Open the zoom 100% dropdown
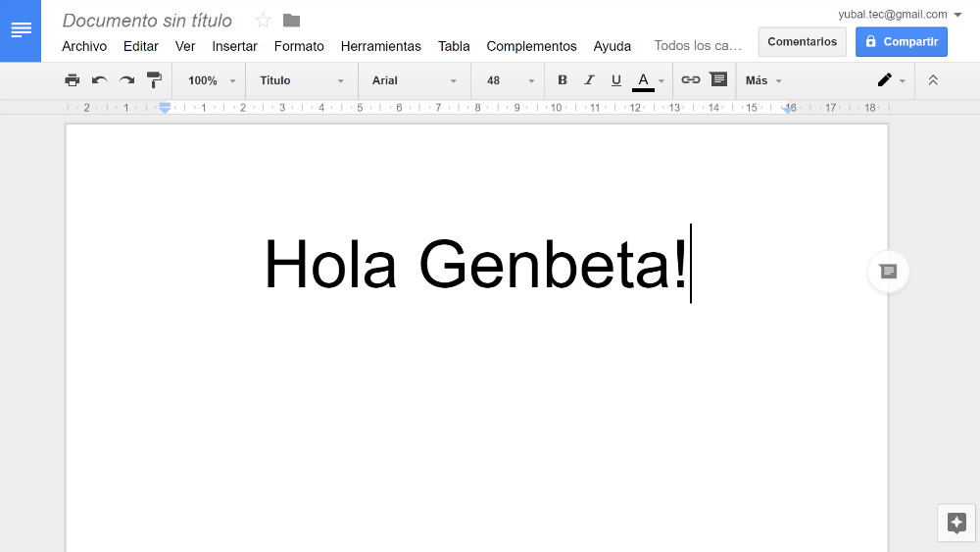 [212, 80]
